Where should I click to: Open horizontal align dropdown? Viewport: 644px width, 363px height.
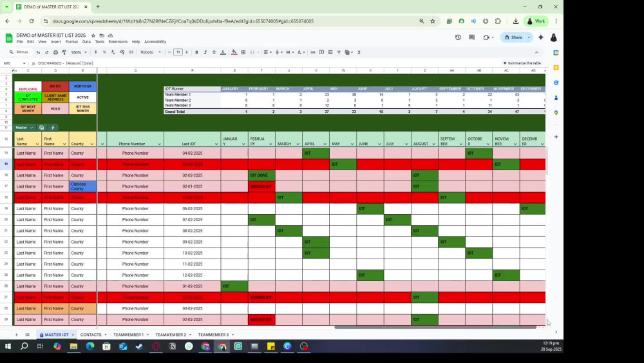pos(267,52)
